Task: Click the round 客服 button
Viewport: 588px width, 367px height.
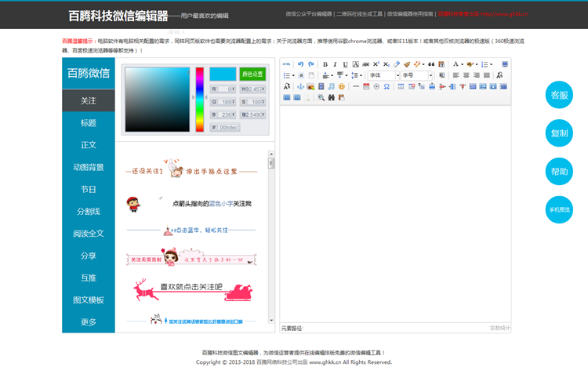Action: pos(559,95)
